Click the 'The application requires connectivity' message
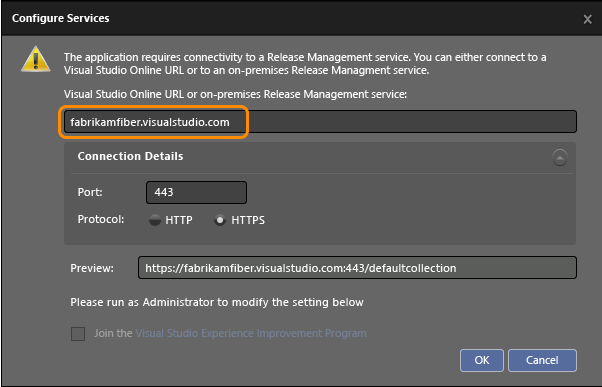This screenshot has height=387, width=602. pyautogui.click(x=305, y=64)
